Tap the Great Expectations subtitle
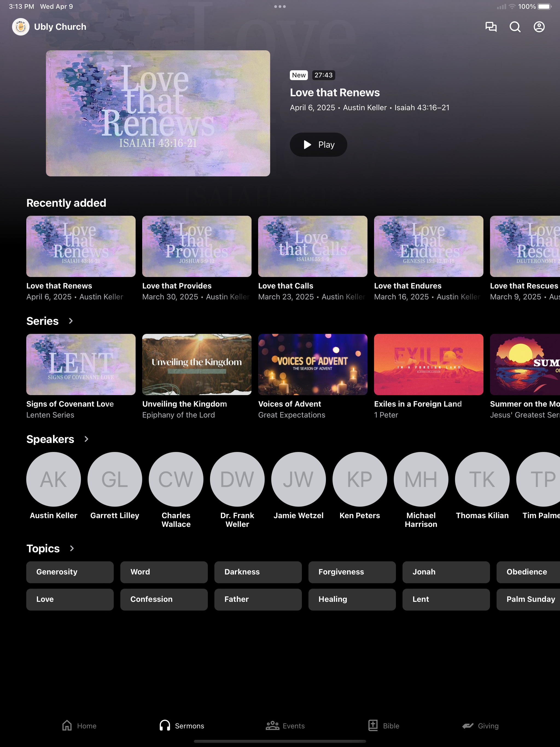Viewport: 560px width, 747px height. pos(291,415)
